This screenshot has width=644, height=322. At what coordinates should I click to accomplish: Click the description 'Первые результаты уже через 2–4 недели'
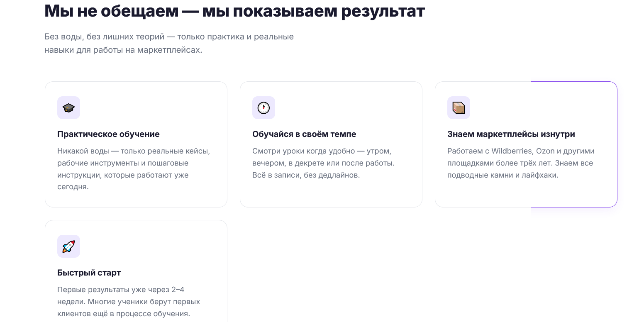129,302
